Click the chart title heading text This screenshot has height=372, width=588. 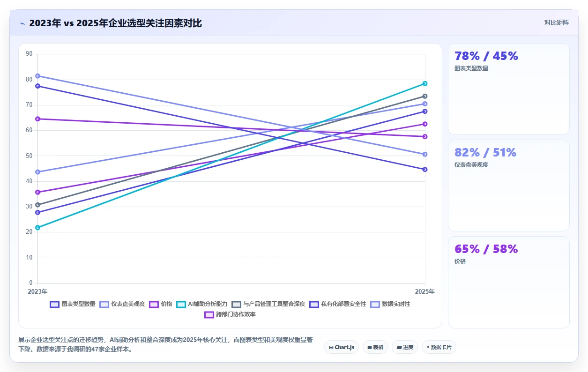click(x=115, y=23)
